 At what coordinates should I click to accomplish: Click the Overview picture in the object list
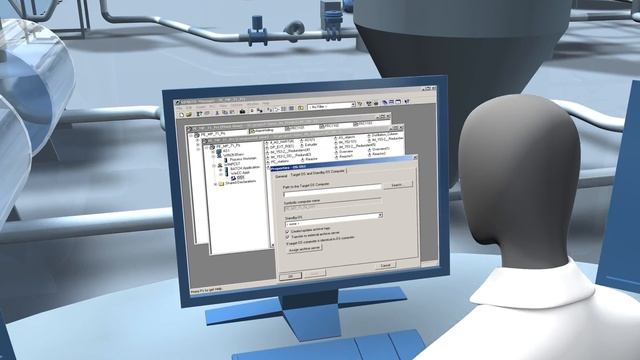click(346, 151)
